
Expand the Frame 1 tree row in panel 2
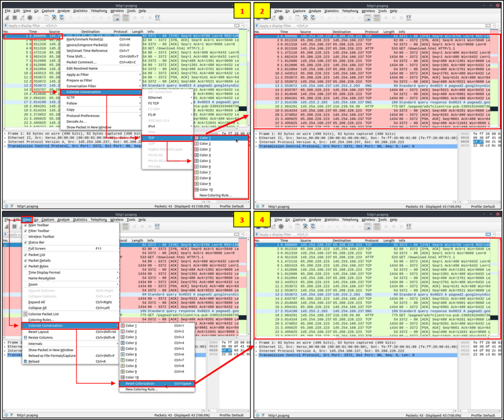pos(257,134)
